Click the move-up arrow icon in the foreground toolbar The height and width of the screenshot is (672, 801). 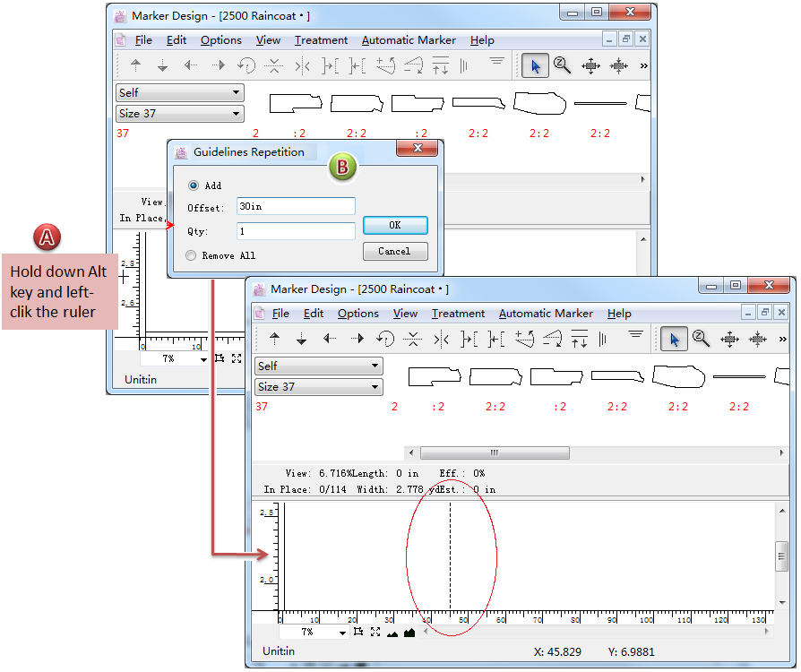pyautogui.click(x=275, y=339)
